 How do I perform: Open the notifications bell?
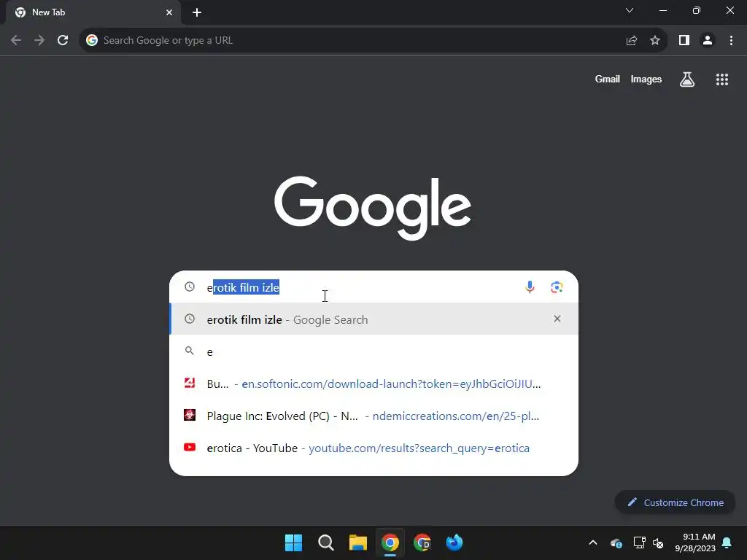coord(727,542)
